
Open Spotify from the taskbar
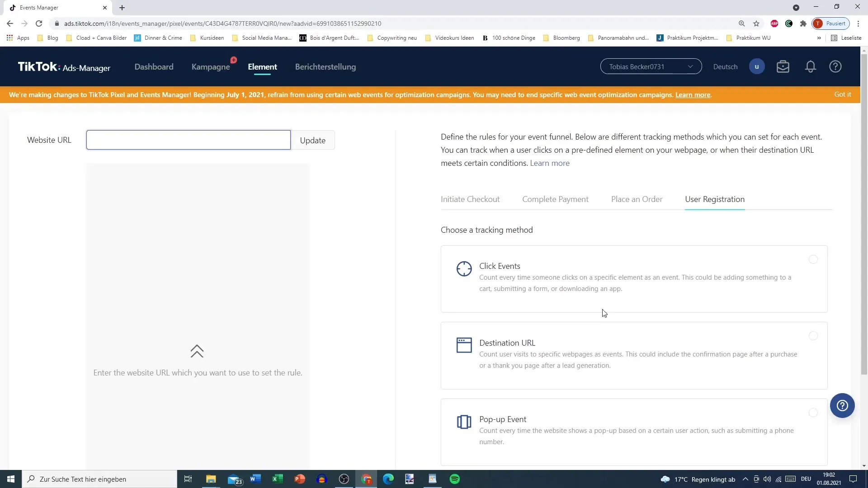click(x=455, y=479)
